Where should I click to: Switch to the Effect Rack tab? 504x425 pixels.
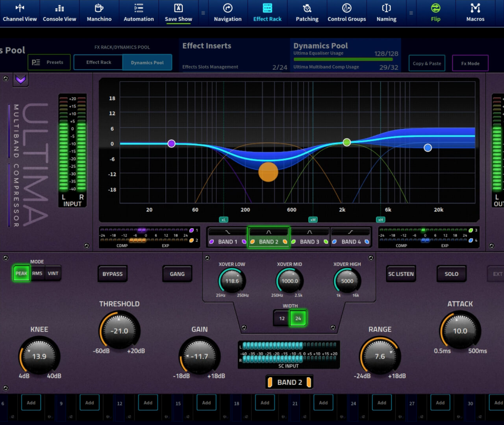(98, 62)
